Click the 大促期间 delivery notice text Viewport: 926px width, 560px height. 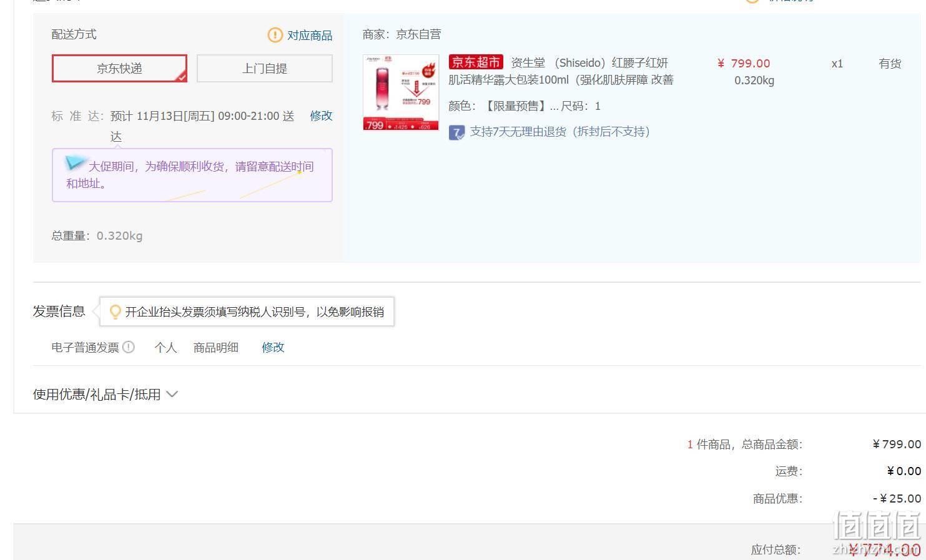[x=190, y=175]
